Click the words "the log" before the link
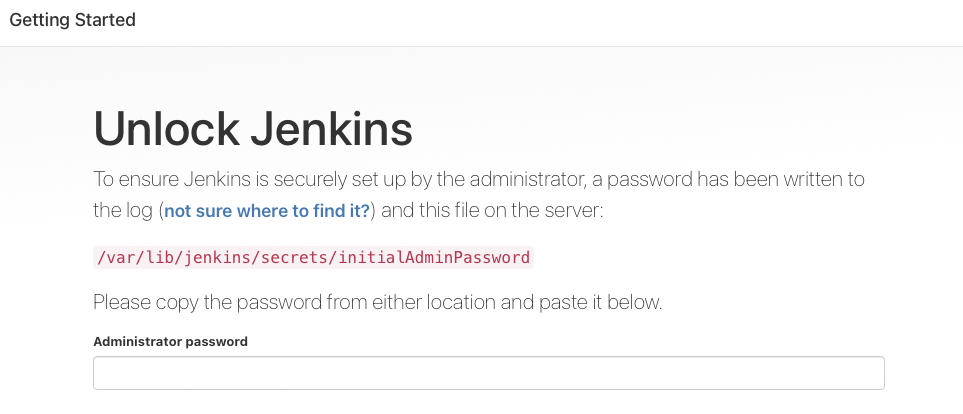The height and width of the screenshot is (414, 963). pos(122,211)
